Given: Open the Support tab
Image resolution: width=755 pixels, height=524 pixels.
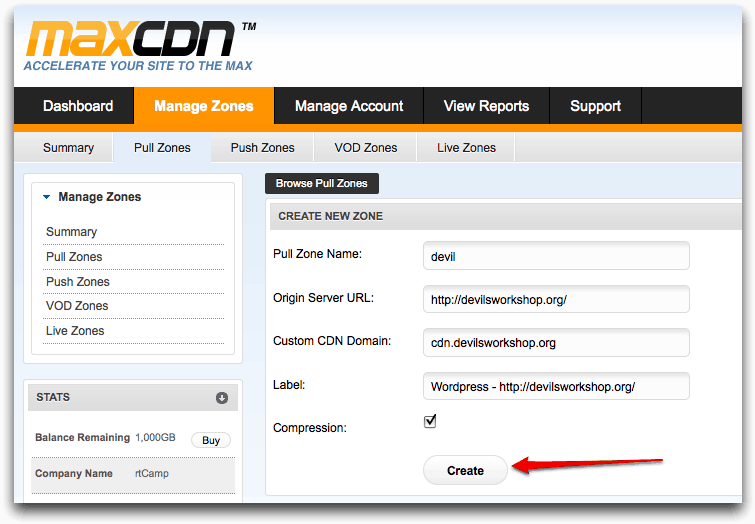Looking at the screenshot, I should click(x=596, y=106).
